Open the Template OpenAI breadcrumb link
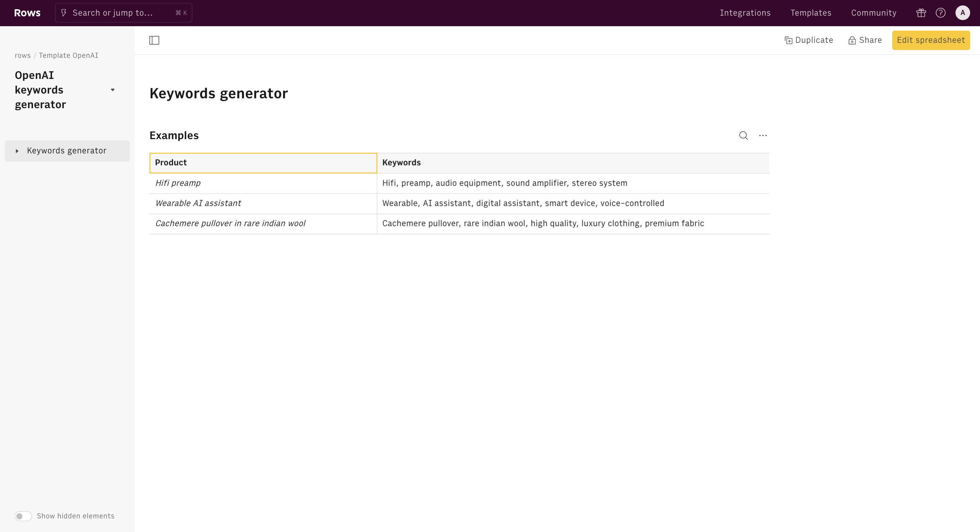Viewport: 980px width, 532px height. pos(68,55)
